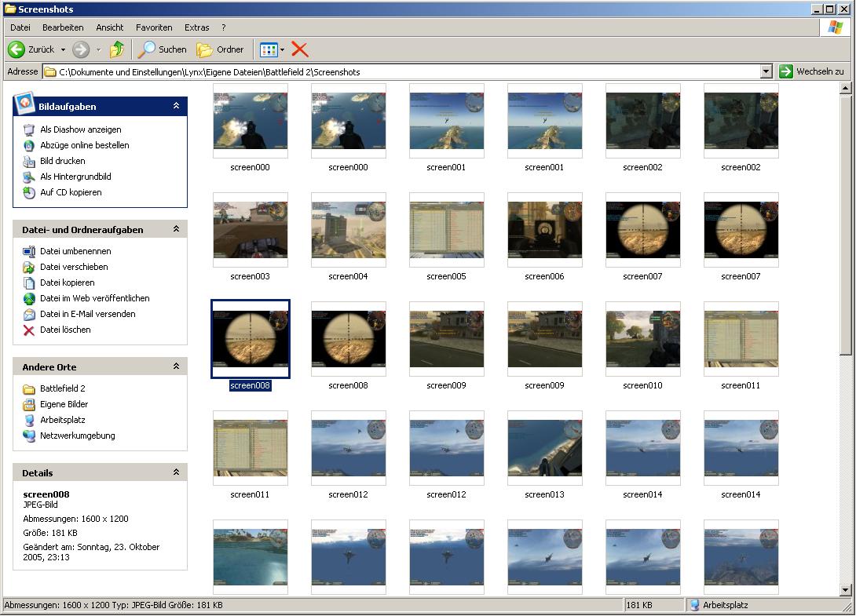Screen dimensions: 856x616
Task: Click the Auf CD kopieren icon
Action: click(x=29, y=192)
